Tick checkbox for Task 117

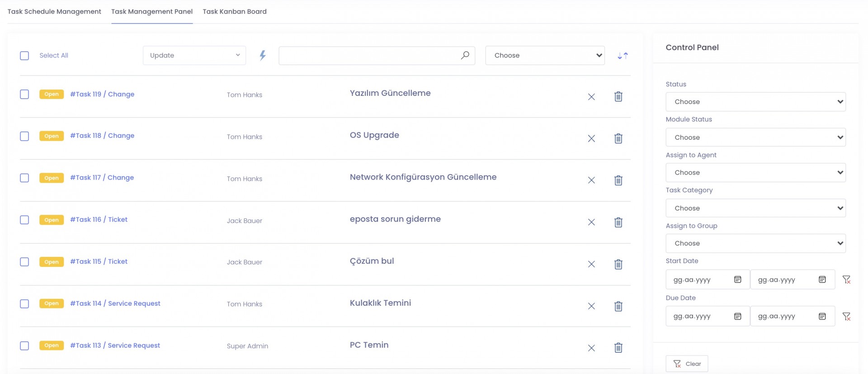coord(24,178)
